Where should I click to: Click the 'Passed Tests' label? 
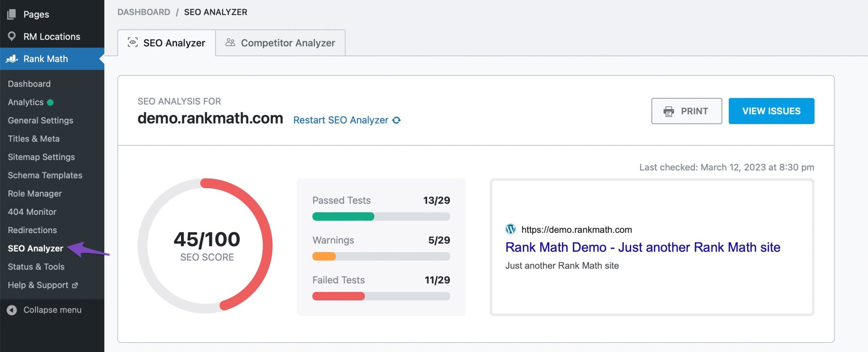tap(341, 200)
